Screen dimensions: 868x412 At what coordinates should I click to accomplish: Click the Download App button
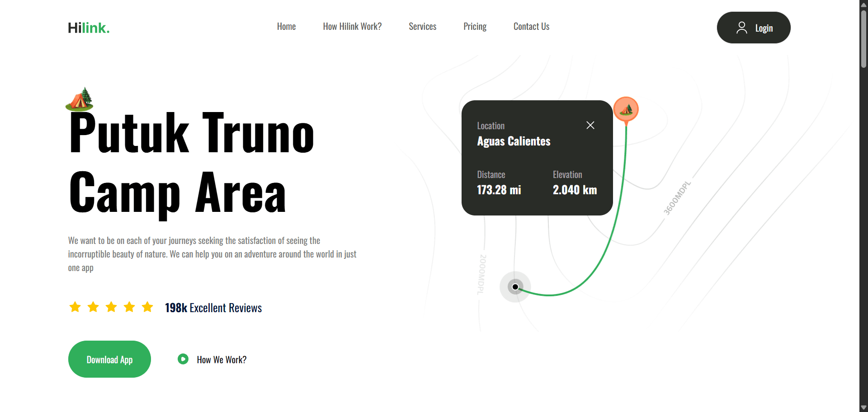coord(109,359)
